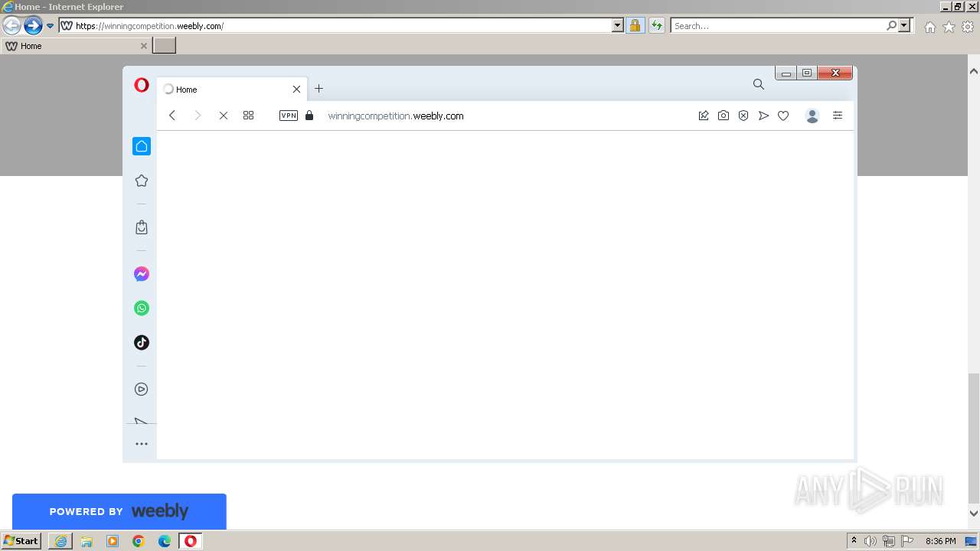Toggle Opera VPN badge

289,116
